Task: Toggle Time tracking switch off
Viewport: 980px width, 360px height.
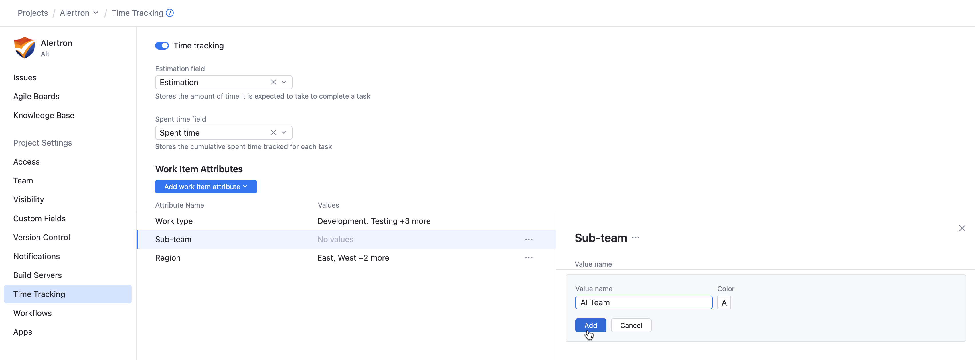Action: point(162,46)
